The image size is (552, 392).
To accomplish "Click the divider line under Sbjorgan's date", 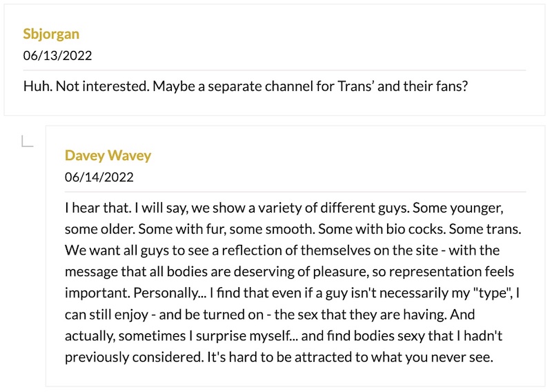I will coord(275,70).
